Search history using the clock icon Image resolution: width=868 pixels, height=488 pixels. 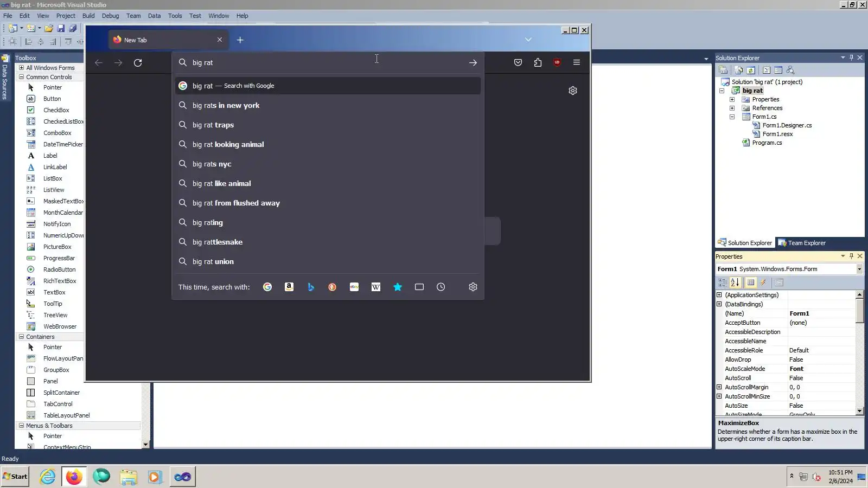(x=441, y=287)
